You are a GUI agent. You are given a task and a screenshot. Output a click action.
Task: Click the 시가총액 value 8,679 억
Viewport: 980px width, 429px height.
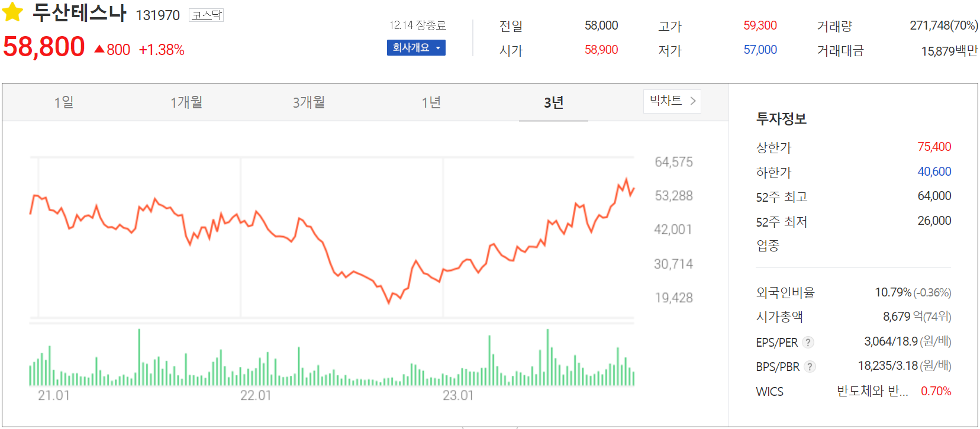(903, 317)
